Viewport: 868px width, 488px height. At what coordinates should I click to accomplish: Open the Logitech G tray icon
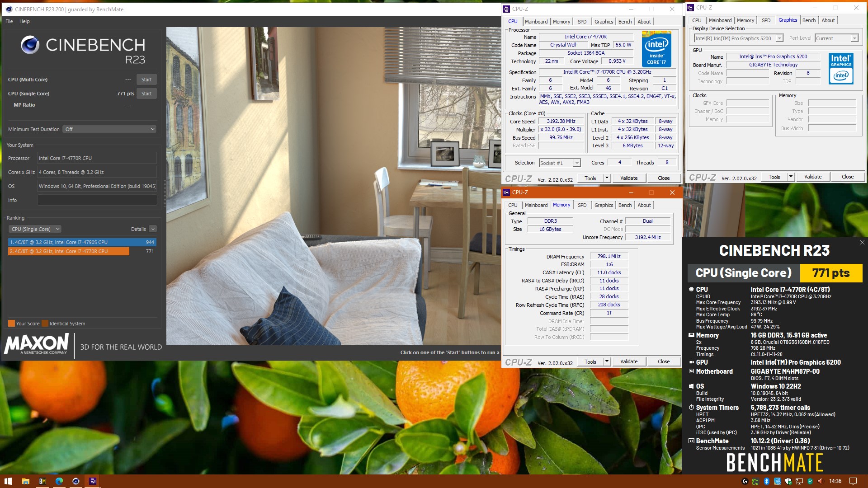click(745, 481)
